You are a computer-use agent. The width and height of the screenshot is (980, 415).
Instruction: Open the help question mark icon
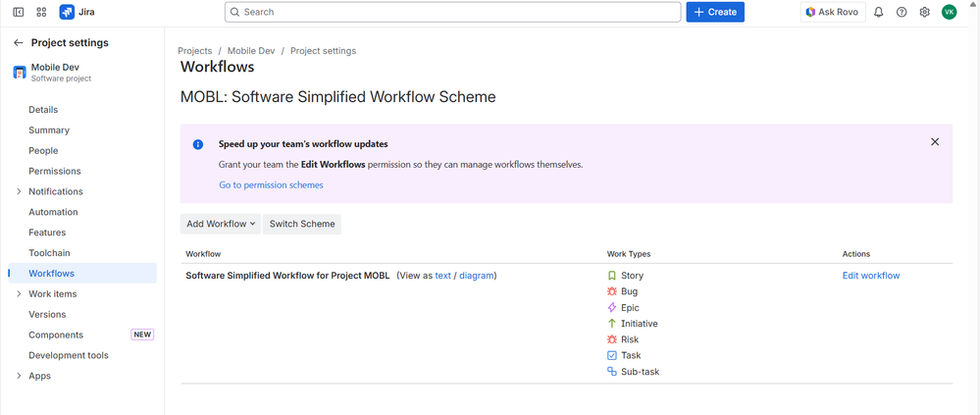pos(902,12)
